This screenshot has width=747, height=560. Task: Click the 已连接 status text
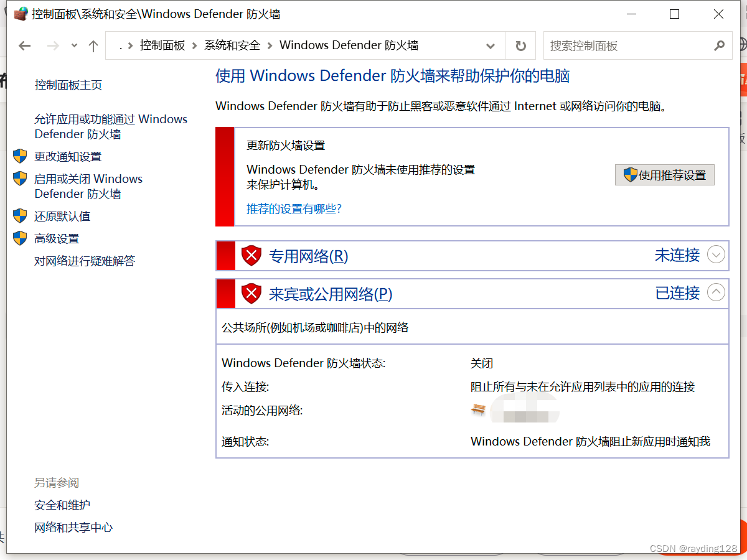pyautogui.click(x=677, y=293)
